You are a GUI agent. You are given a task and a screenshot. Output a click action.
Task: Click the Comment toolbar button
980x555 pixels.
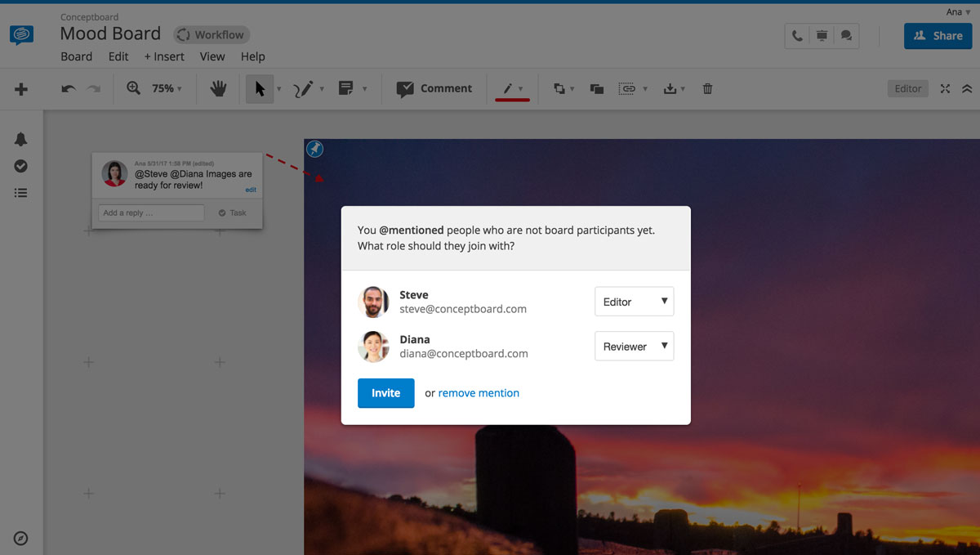(434, 88)
